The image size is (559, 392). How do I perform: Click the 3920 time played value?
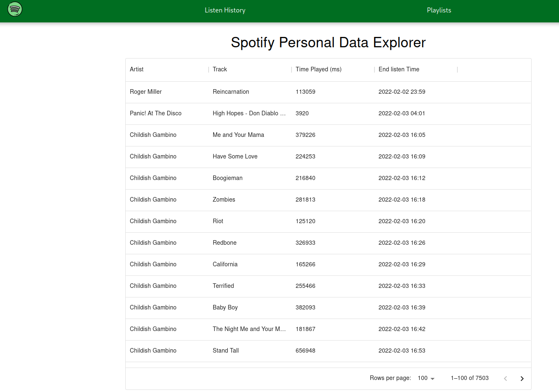point(302,113)
